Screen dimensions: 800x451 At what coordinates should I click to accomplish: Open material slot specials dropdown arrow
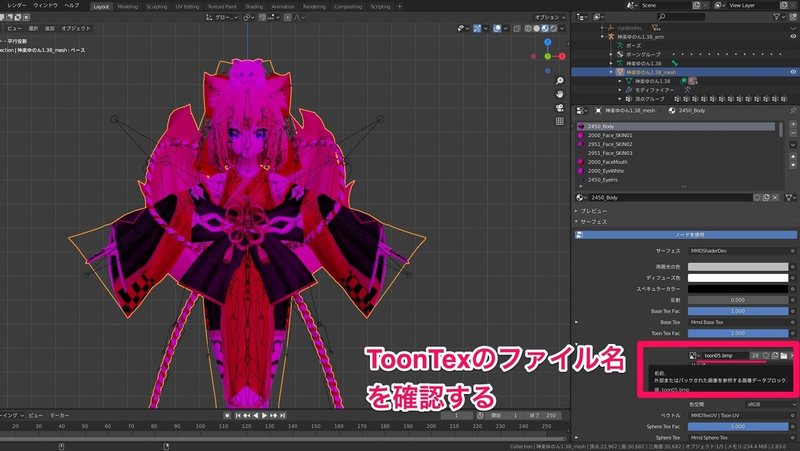tap(793, 145)
